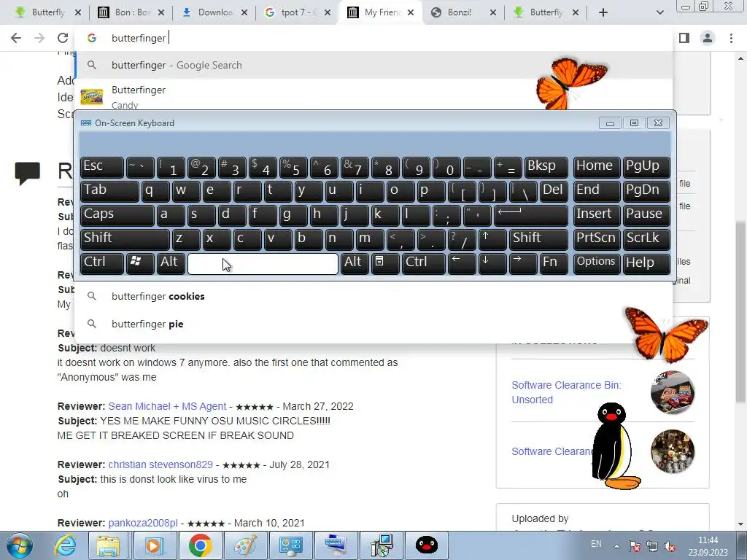Select 'butterfinger pie' suggestion
This screenshot has width=747, height=560.
coord(374,324)
